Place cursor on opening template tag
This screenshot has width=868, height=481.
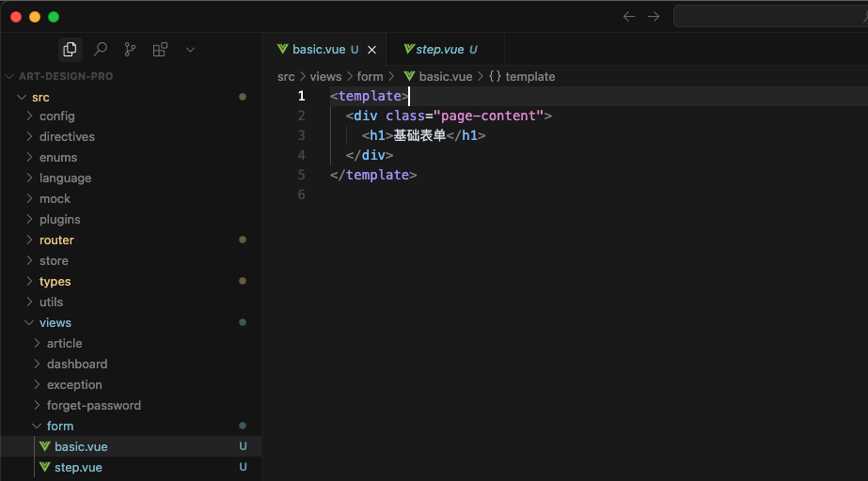coord(370,96)
